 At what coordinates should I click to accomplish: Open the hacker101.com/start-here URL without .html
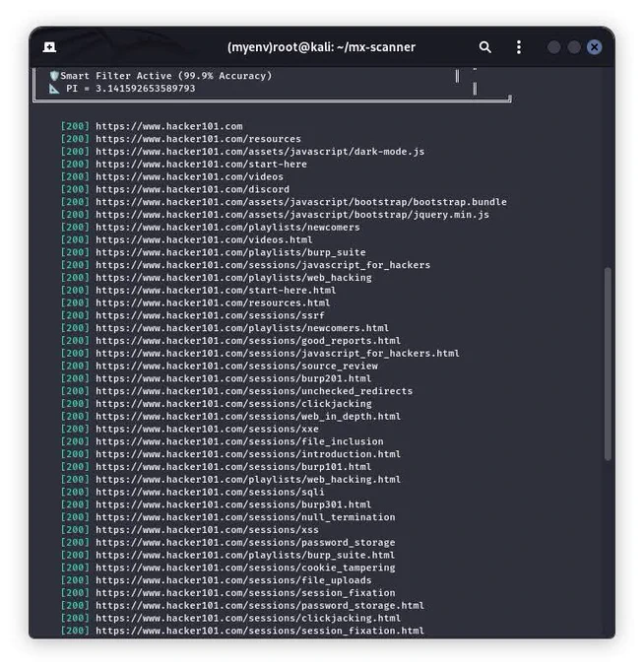pyautogui.click(x=201, y=165)
